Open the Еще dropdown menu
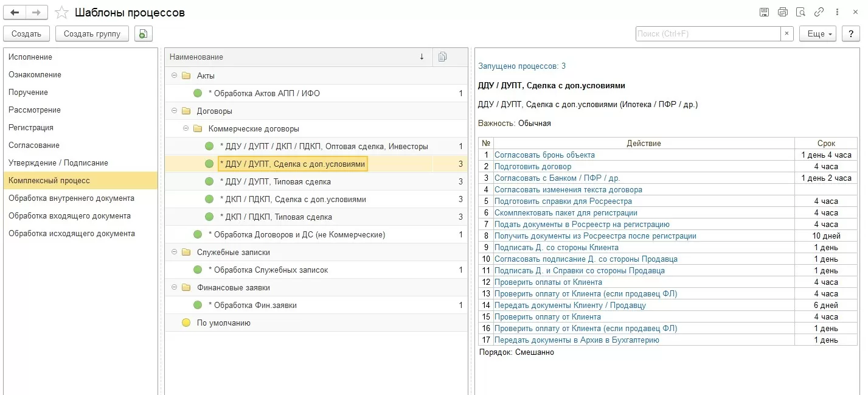Screen dimensions: 868x395 [818, 34]
